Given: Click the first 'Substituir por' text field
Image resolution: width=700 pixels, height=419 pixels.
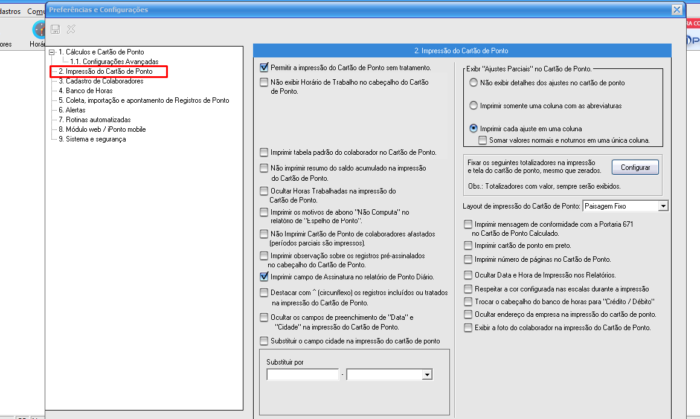Looking at the screenshot, I should (302, 374).
